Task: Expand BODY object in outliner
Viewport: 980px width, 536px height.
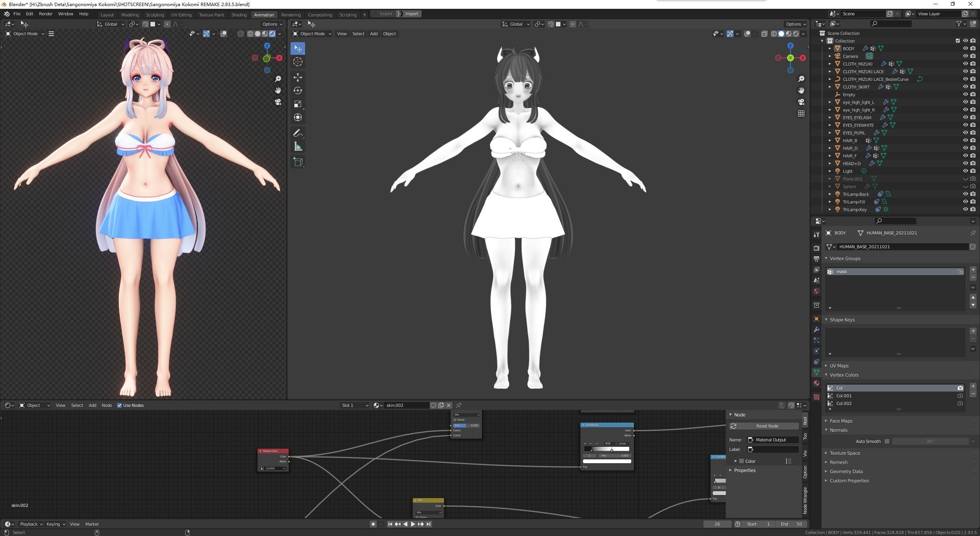Action: [x=830, y=49]
